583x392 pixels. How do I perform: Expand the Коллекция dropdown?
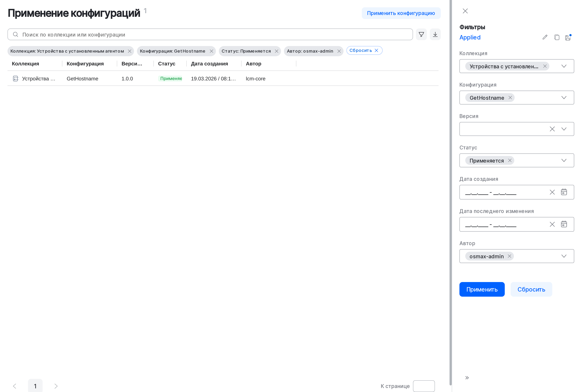[x=564, y=66]
